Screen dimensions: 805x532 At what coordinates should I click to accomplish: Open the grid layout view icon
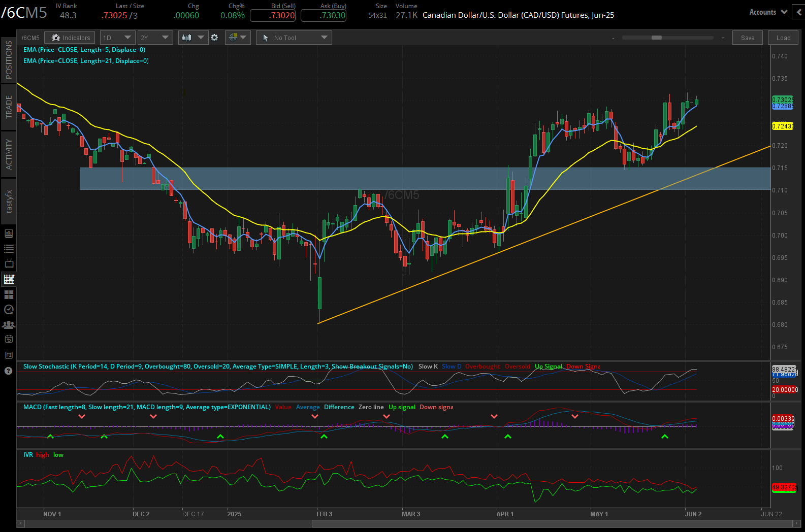click(9, 294)
